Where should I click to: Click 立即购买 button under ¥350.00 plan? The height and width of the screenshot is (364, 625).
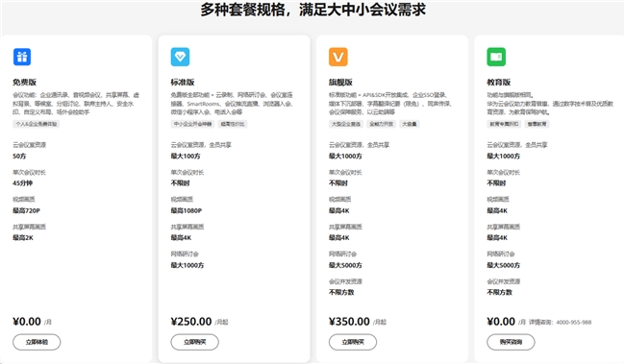[x=353, y=342]
